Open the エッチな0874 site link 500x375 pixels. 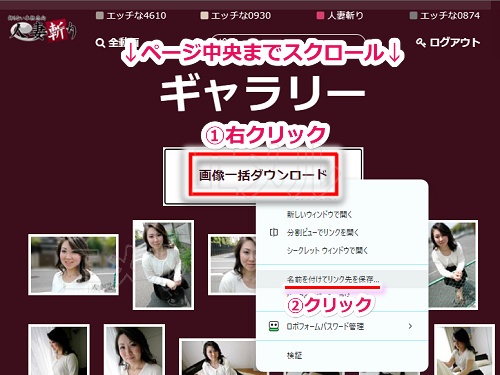point(445,16)
